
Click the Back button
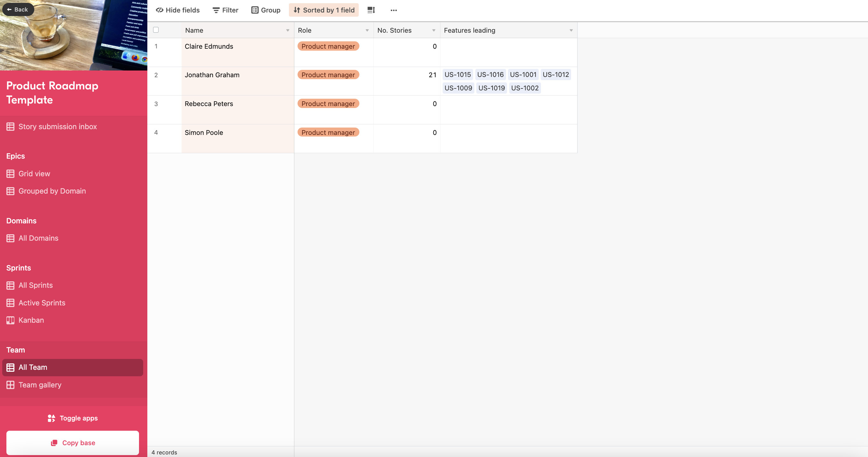click(17, 9)
